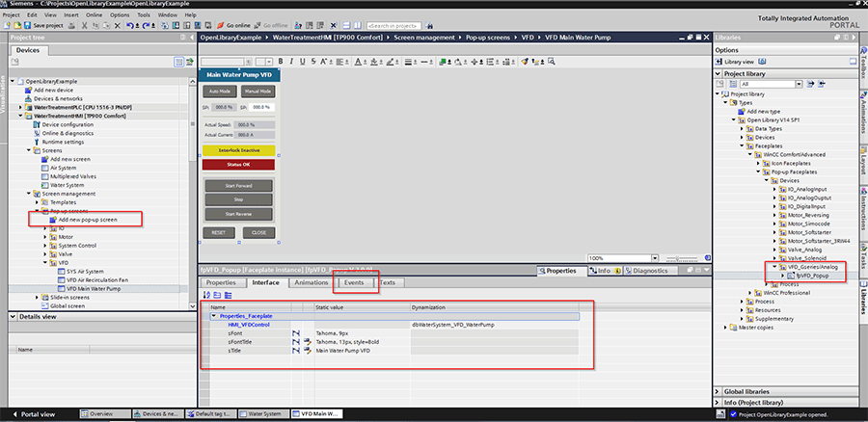868x422 pixels.
Task: Open the library filter 'All' dropdown
Action: [799, 84]
